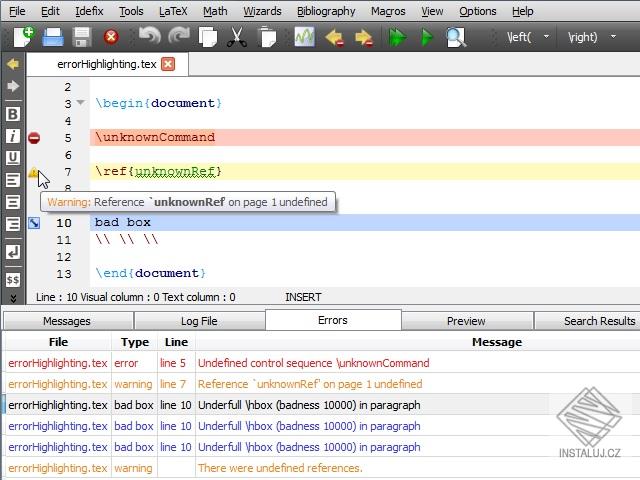The width and height of the screenshot is (640, 480).
Task: Open the Bibliography menu
Action: point(326,11)
